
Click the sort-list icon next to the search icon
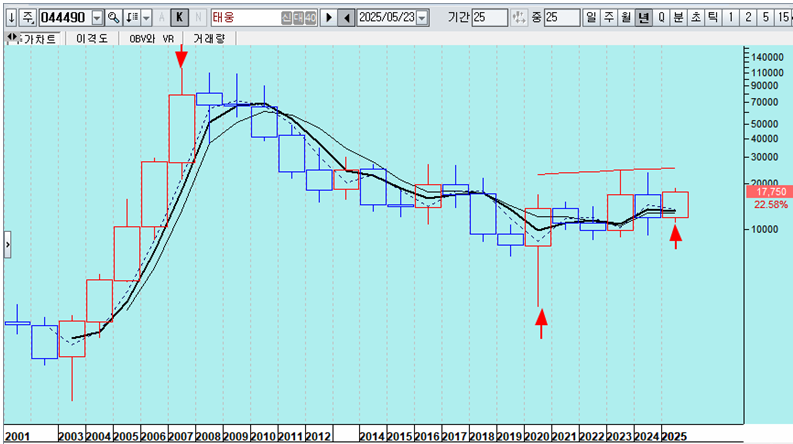[132, 18]
